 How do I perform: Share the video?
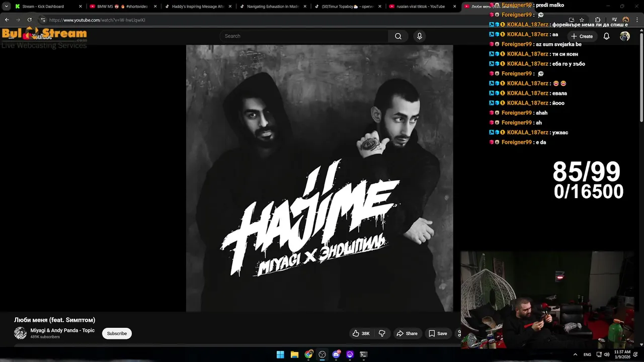(x=407, y=333)
